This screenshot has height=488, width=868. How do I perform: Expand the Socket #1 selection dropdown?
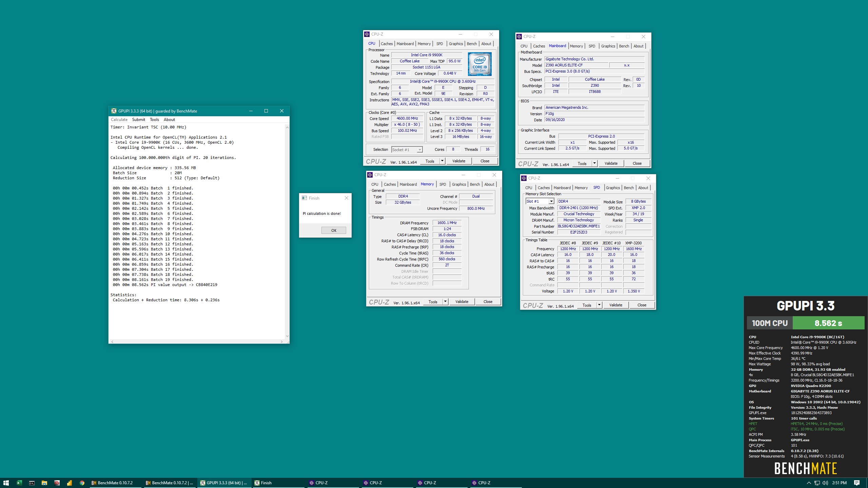click(420, 150)
